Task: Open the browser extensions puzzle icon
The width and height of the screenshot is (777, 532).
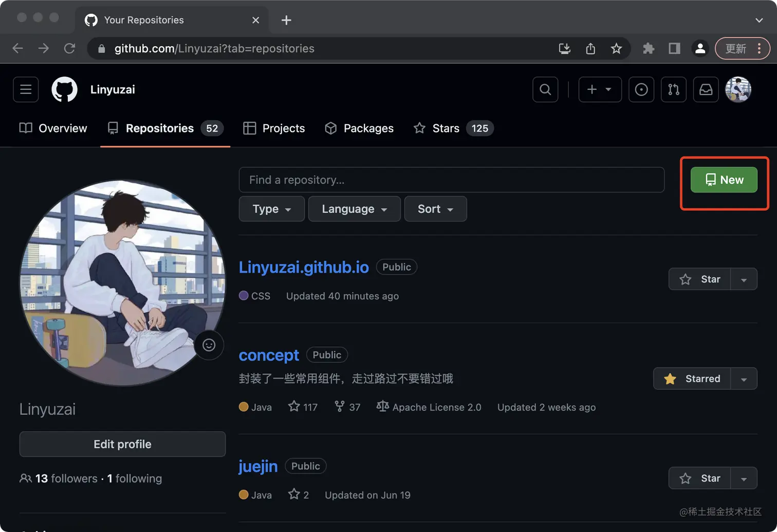Action: click(x=649, y=48)
